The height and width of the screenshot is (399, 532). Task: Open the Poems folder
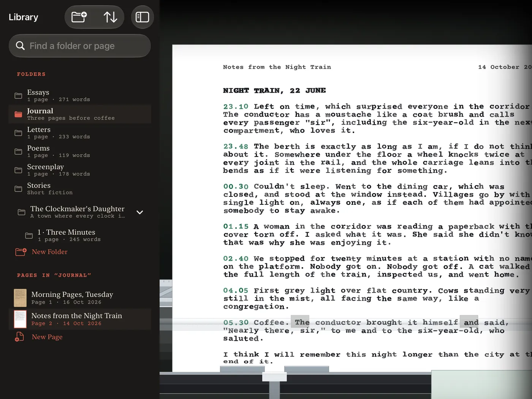click(80, 151)
